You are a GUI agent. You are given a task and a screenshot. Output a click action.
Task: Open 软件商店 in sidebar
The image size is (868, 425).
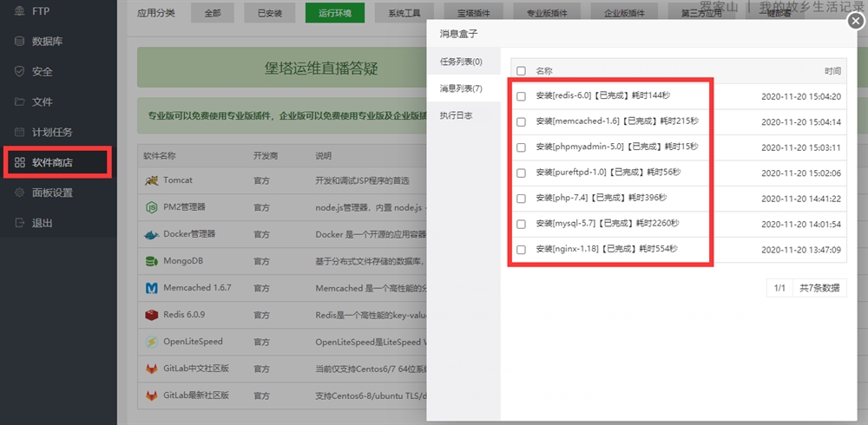pyautogui.click(x=52, y=163)
